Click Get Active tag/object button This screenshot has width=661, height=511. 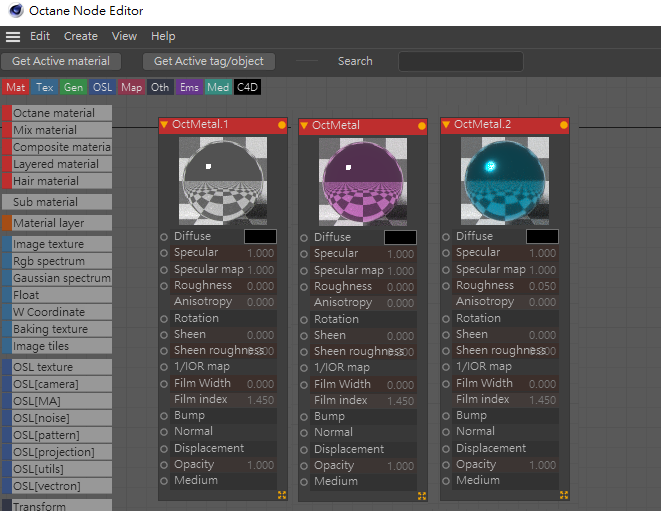coord(209,61)
